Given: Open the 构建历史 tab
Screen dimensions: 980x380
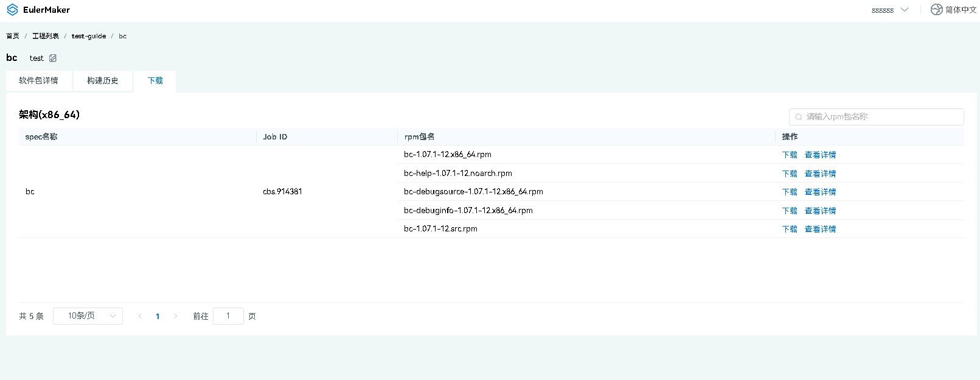Looking at the screenshot, I should [x=102, y=80].
